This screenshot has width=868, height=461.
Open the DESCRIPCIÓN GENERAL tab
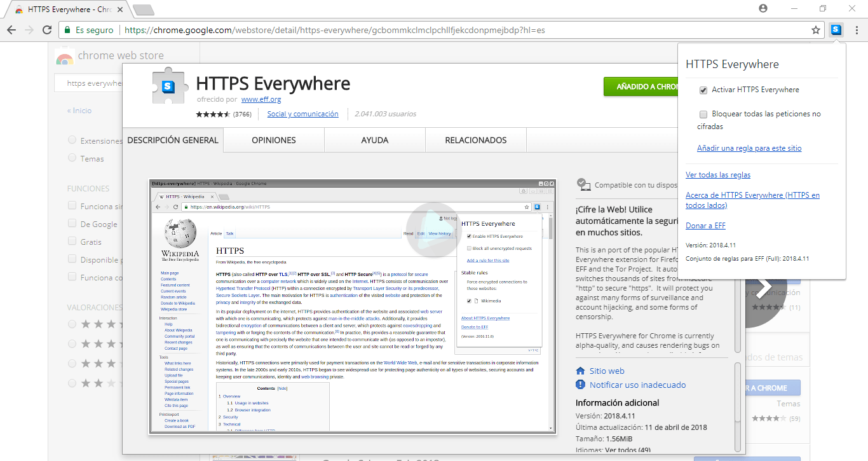[x=173, y=140]
